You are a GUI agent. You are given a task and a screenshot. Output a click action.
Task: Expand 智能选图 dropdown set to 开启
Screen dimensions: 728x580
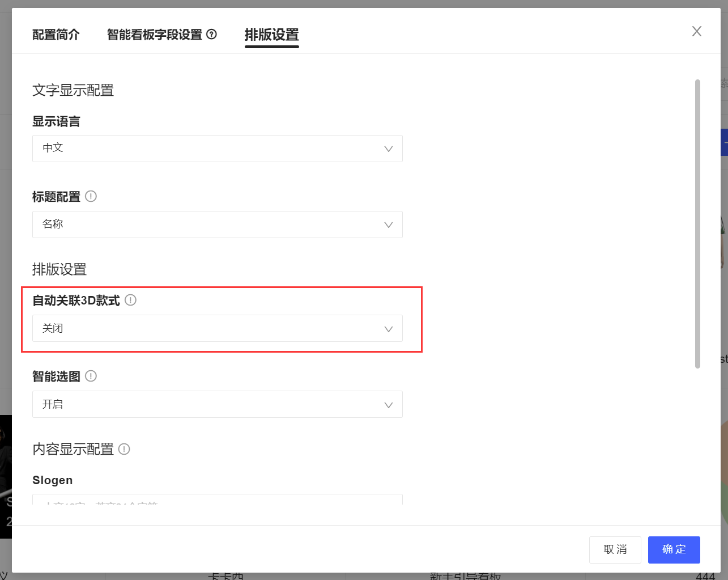(x=217, y=404)
